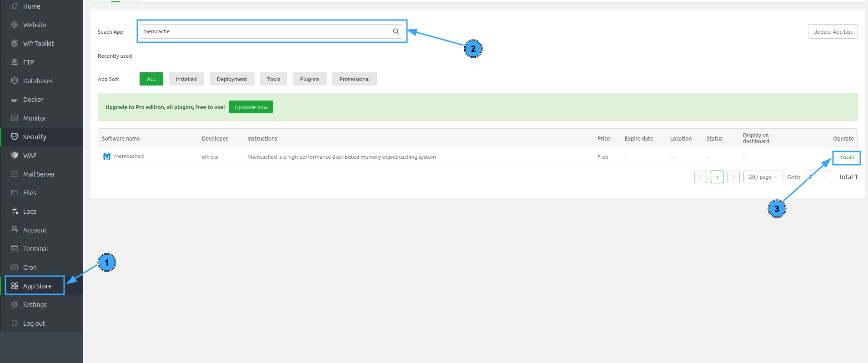The width and height of the screenshot is (868, 363).
Task: Select the Professional app filter
Action: [x=355, y=79]
